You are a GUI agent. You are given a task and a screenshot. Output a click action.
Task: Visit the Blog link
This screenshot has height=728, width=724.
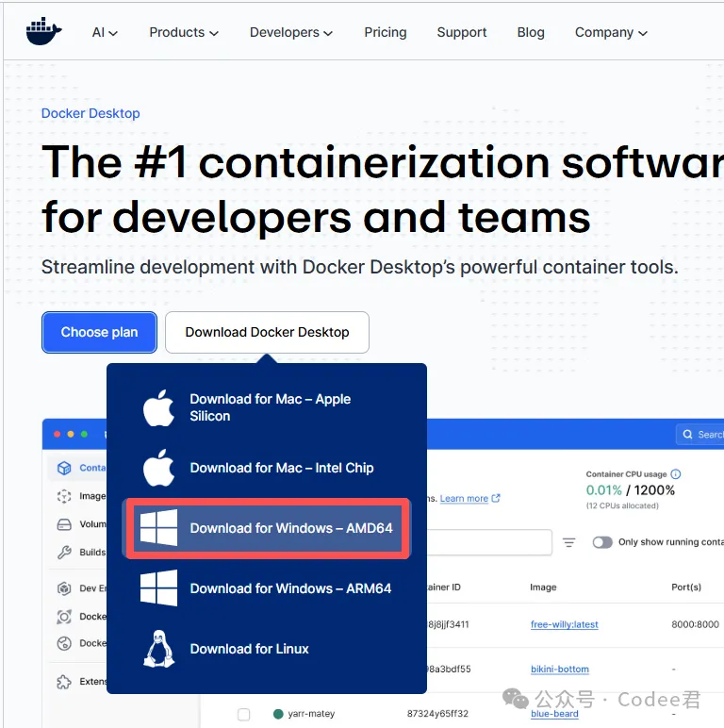[531, 32]
